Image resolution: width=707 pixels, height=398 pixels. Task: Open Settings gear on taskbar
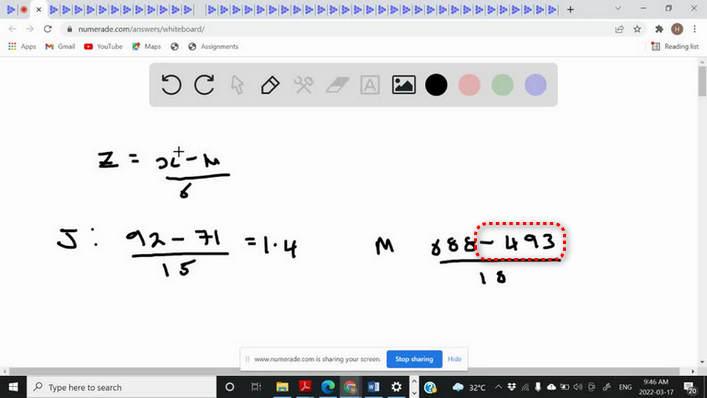coord(396,387)
